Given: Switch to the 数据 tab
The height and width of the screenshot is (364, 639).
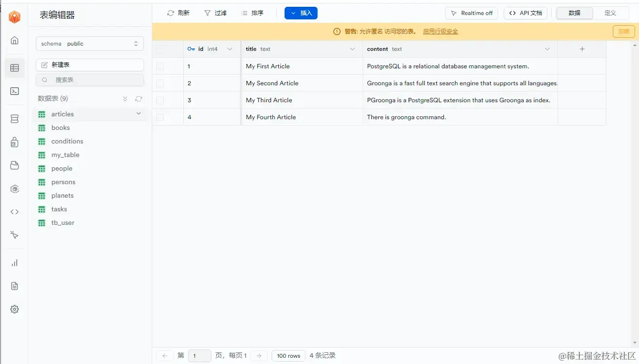Looking at the screenshot, I should pos(574,13).
